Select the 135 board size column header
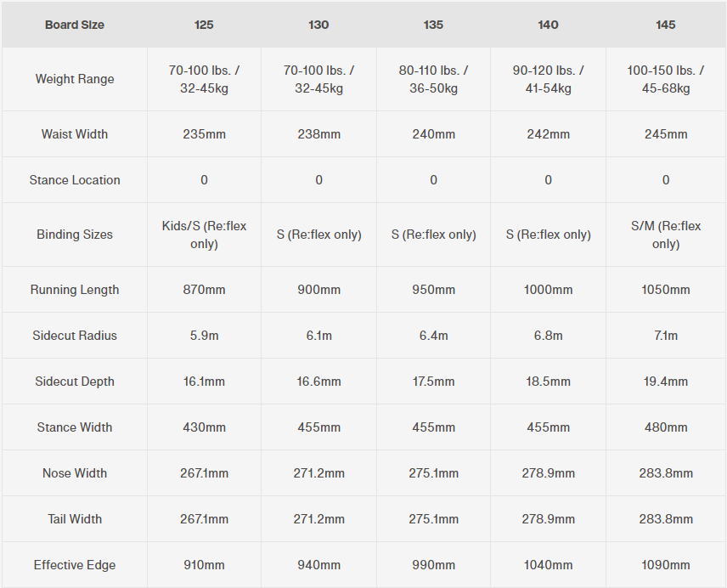 433,25
